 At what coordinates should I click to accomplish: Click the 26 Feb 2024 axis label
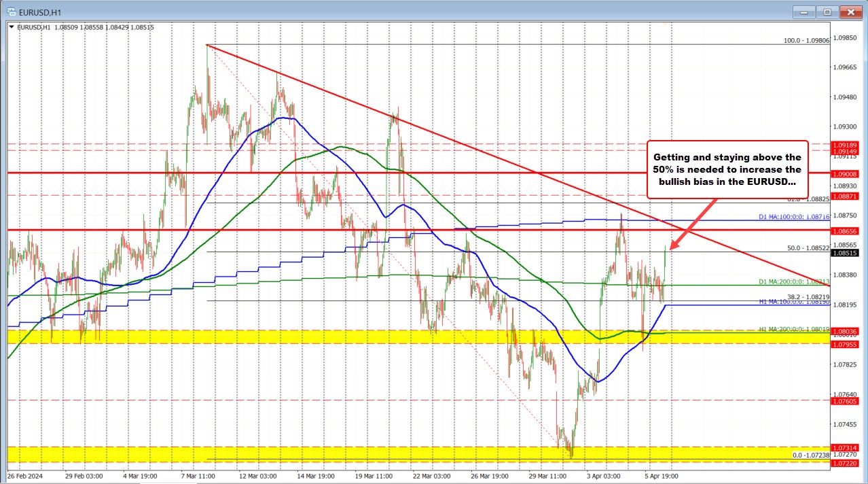click(x=25, y=477)
